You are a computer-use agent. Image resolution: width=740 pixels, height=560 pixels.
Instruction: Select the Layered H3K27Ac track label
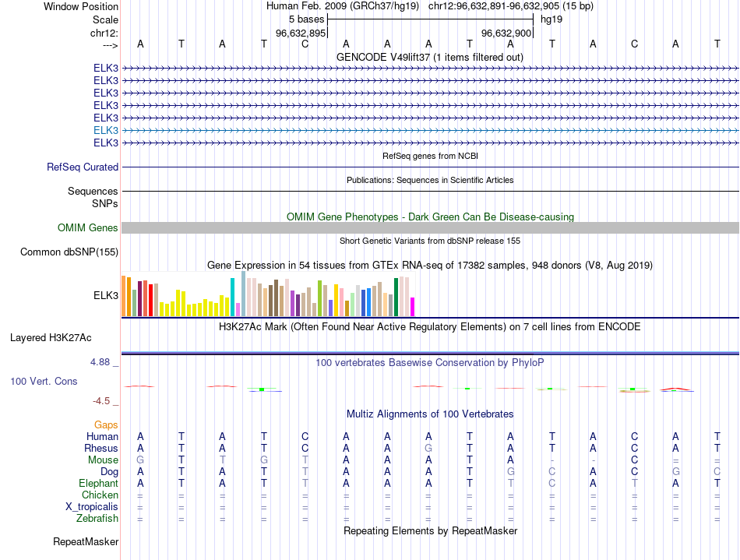point(51,338)
